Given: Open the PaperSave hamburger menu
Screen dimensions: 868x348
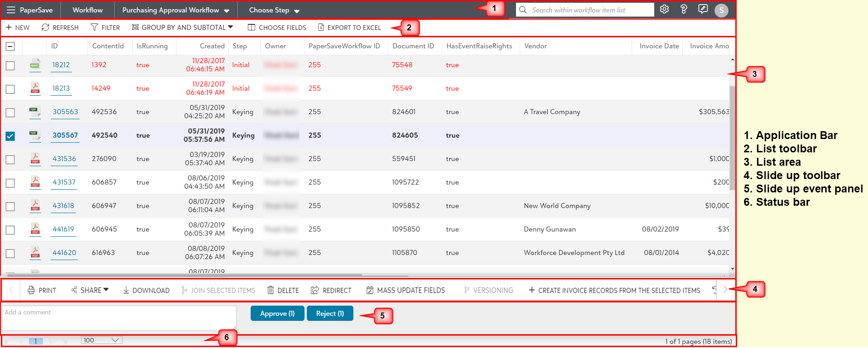Looking at the screenshot, I should 11,10.
